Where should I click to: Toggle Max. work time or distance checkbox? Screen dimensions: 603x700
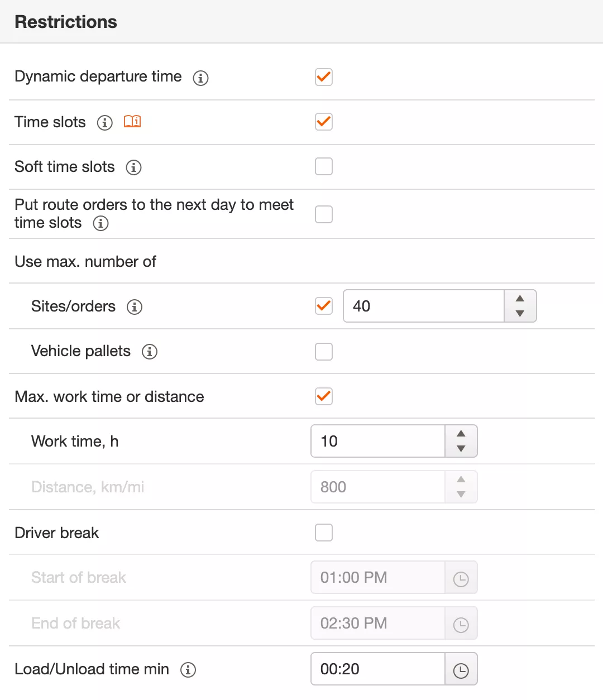pyautogui.click(x=324, y=396)
